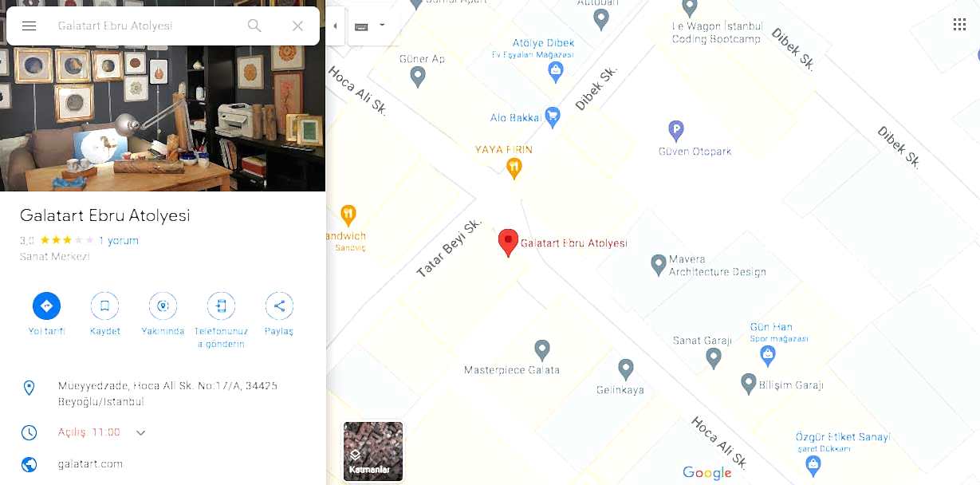Click the Yakınında nearby icon
The width and height of the screenshot is (980, 485).
coord(163,306)
